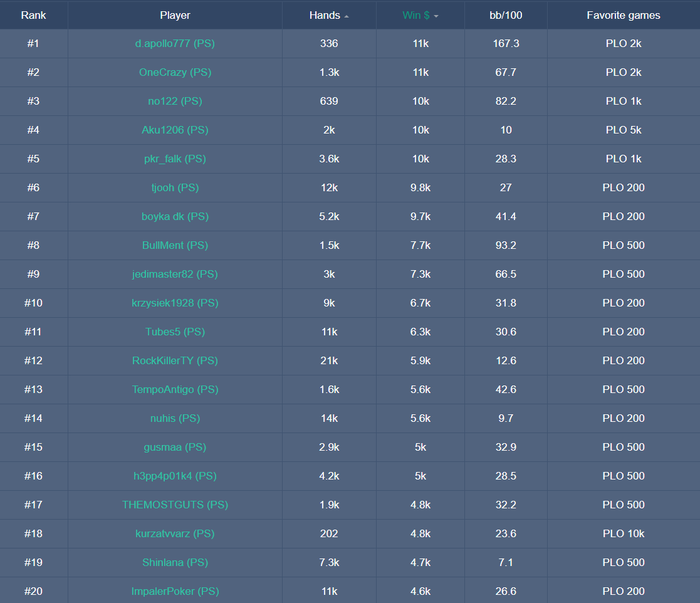Sort by Hands ascending arrow icon

pyautogui.click(x=346, y=17)
